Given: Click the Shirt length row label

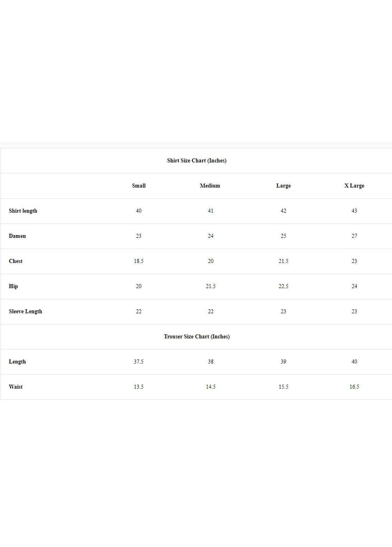Looking at the screenshot, I should (23, 211).
